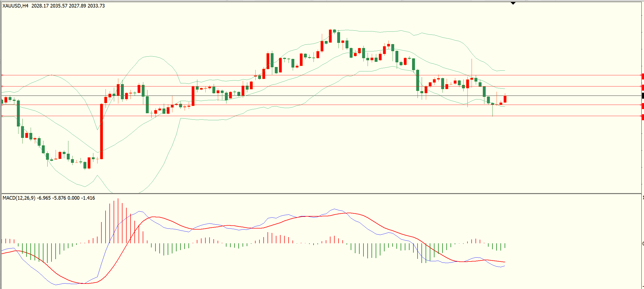
Task: Click the topmost red price tag on price scale
Action: click(643, 76)
